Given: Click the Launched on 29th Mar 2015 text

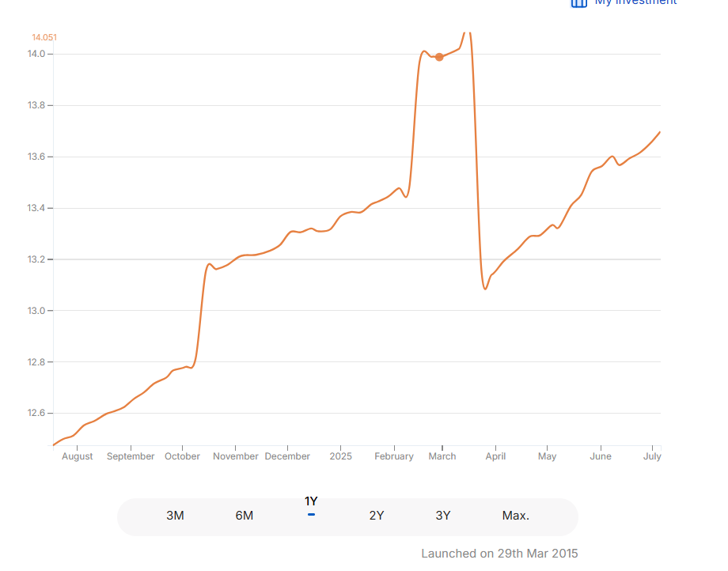Looking at the screenshot, I should point(499,554).
